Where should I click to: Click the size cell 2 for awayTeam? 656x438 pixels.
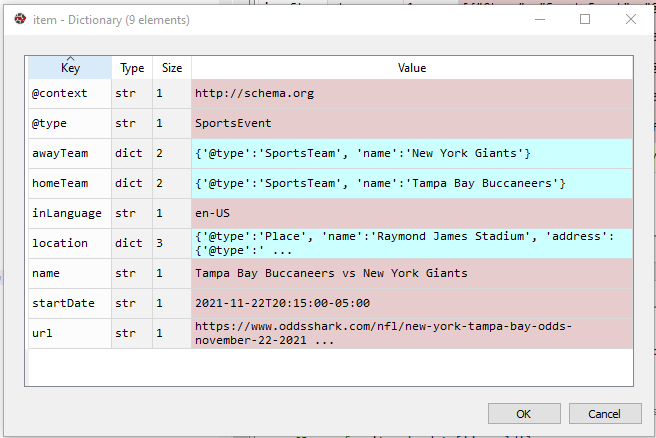172,154
